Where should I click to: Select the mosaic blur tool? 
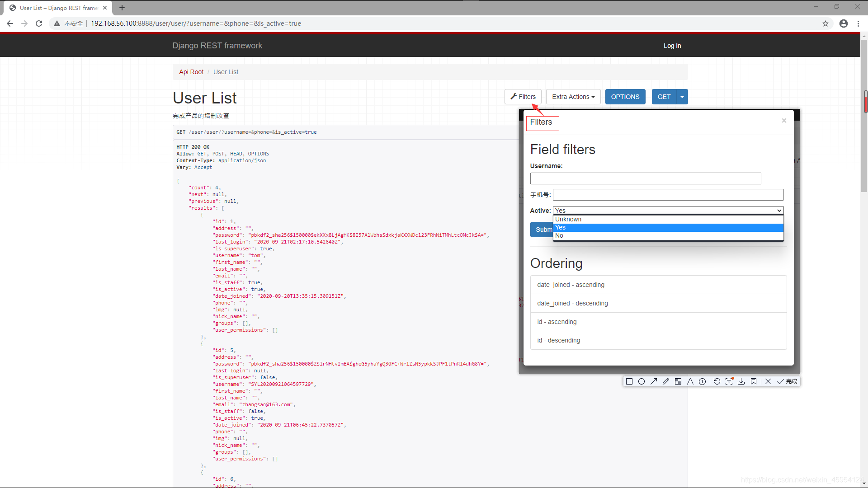[678, 381]
